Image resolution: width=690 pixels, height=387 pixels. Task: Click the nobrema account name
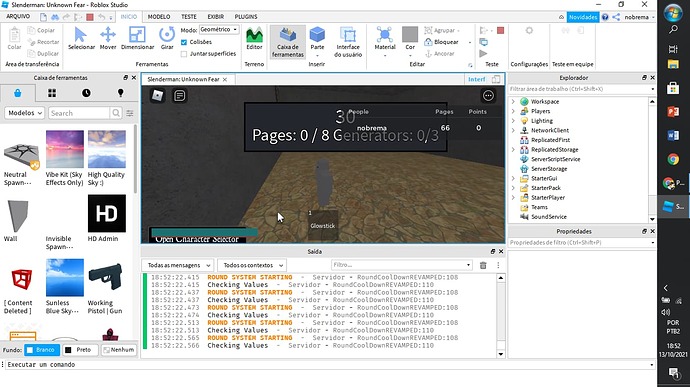636,17
